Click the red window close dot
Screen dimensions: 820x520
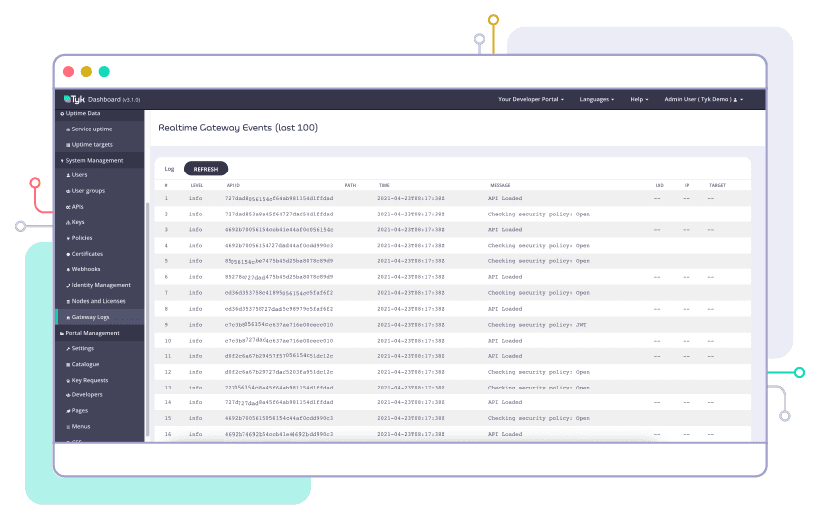coord(69,72)
